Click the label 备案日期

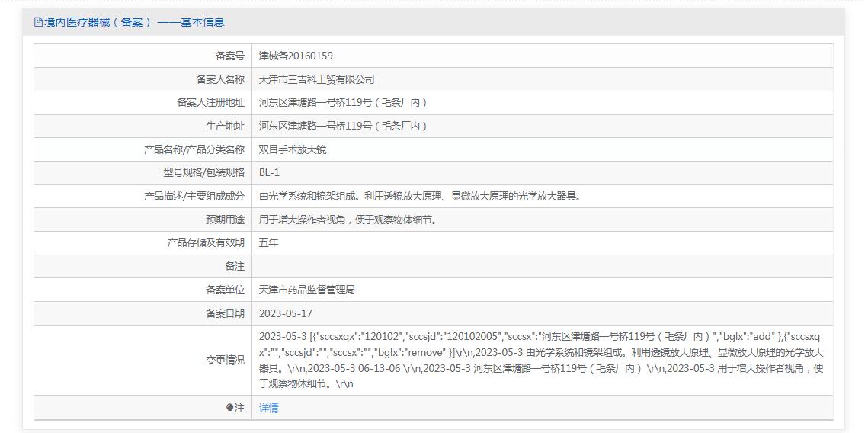tap(226, 313)
